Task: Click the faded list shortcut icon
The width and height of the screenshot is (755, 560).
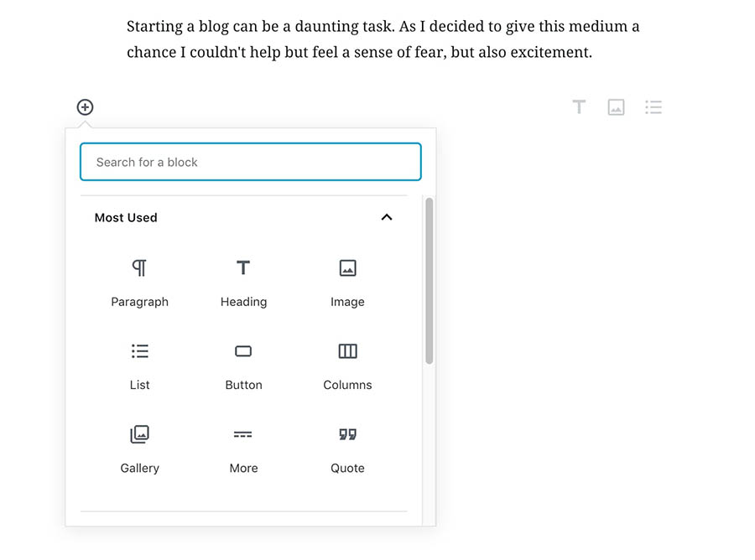Action: tap(653, 106)
